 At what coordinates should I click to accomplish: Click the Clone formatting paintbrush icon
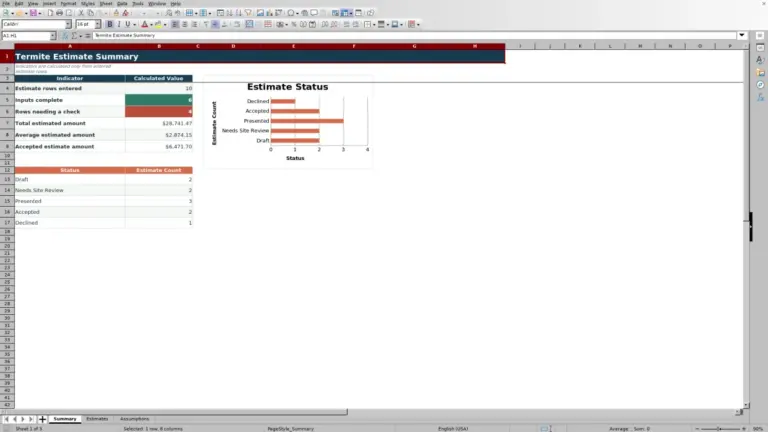click(116, 13)
